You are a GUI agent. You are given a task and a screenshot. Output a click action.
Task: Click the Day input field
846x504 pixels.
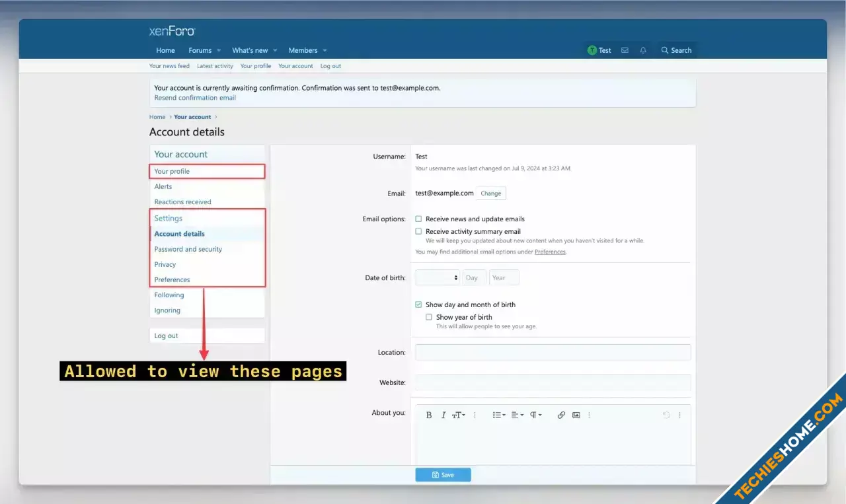475,277
